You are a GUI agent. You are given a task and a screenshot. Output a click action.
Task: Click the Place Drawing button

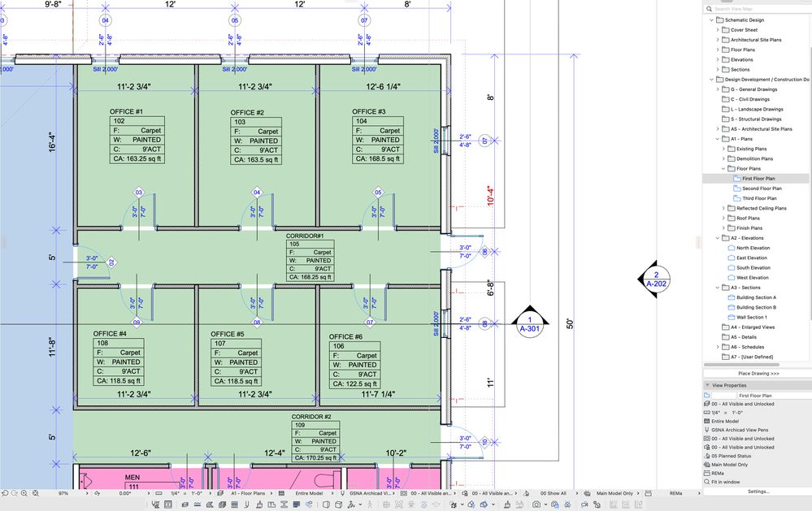pyautogui.click(x=757, y=374)
